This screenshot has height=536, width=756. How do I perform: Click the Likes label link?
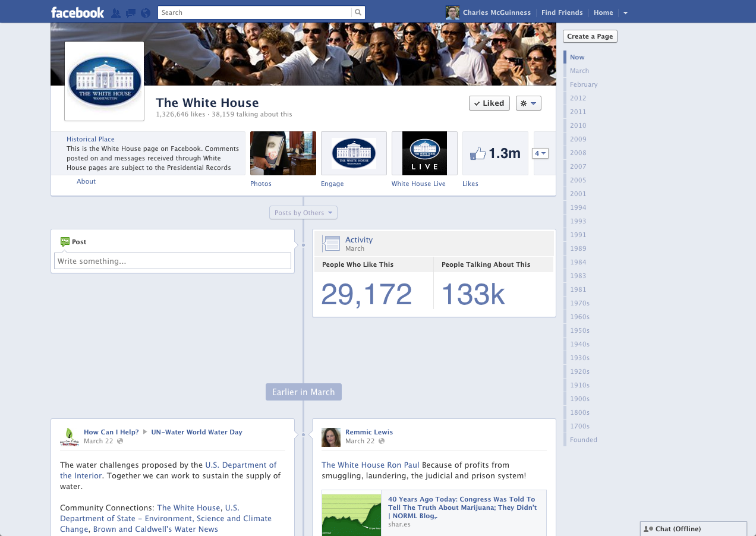point(470,184)
